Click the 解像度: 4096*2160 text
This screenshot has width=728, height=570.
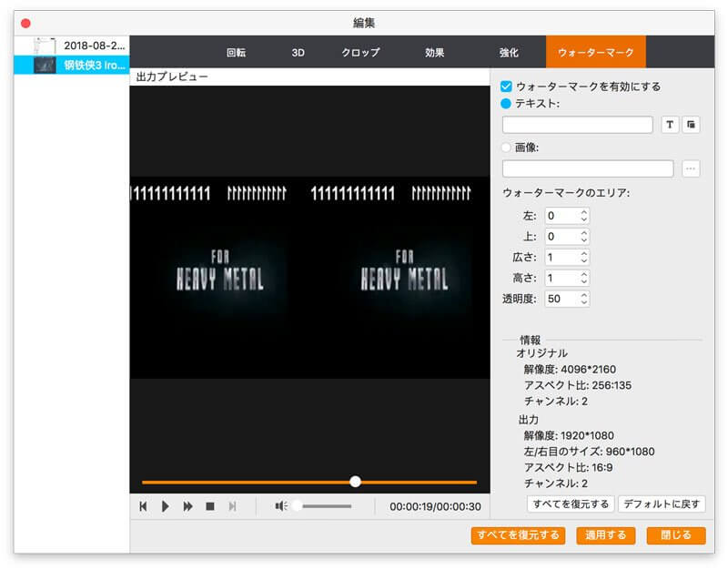point(570,370)
